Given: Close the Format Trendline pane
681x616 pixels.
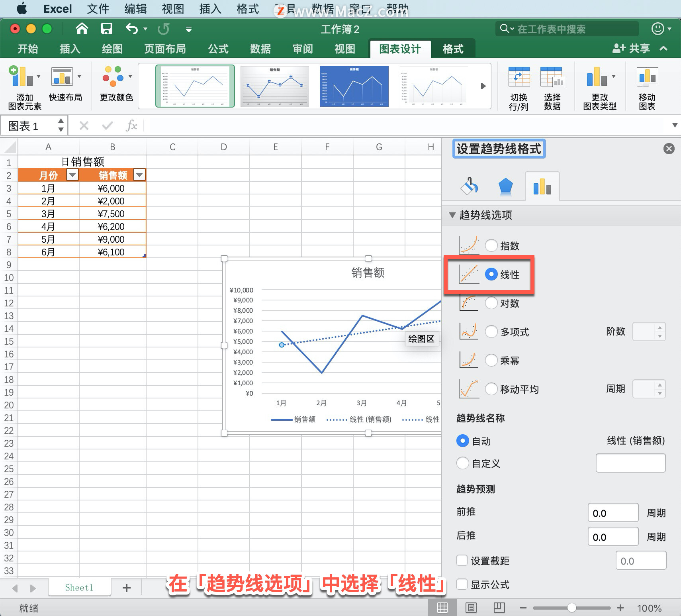Looking at the screenshot, I should coord(669,149).
